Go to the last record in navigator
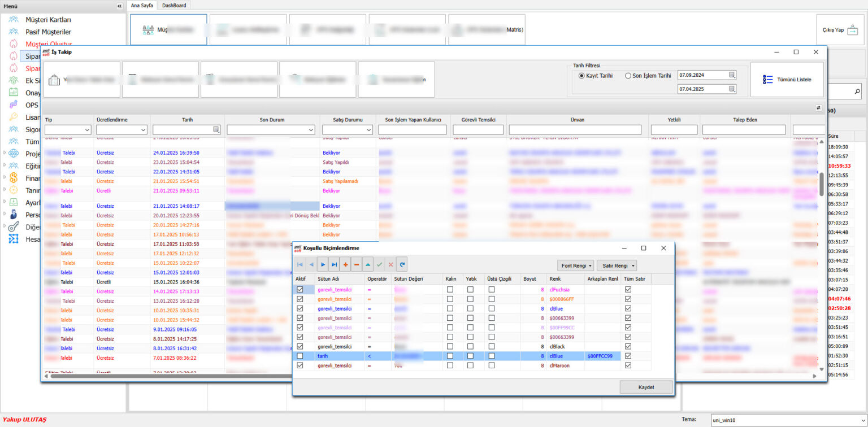The image size is (868, 427). click(334, 264)
